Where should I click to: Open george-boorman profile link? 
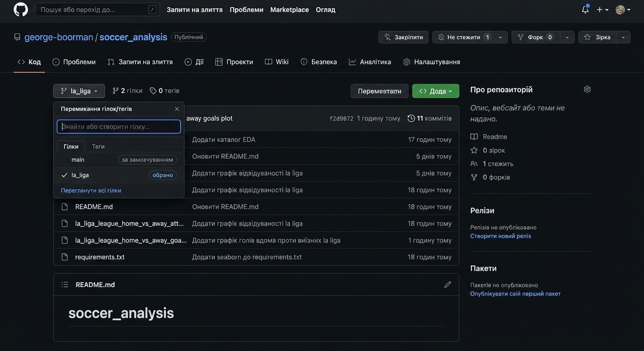59,37
